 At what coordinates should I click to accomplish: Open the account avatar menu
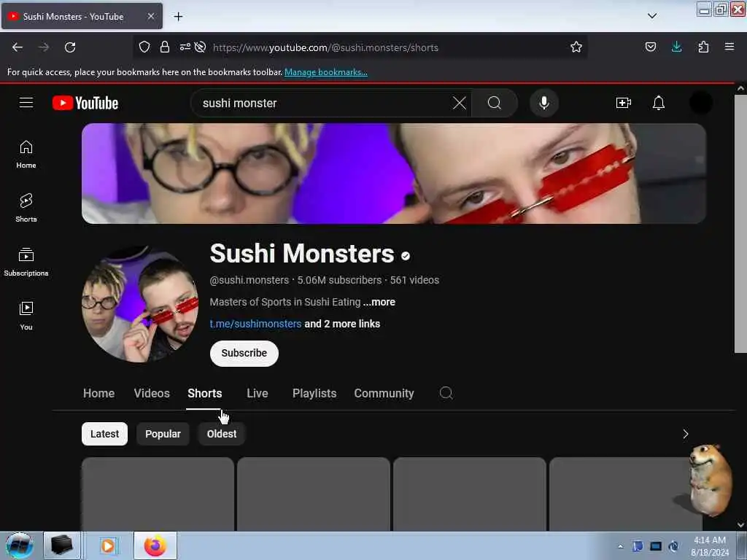click(701, 103)
